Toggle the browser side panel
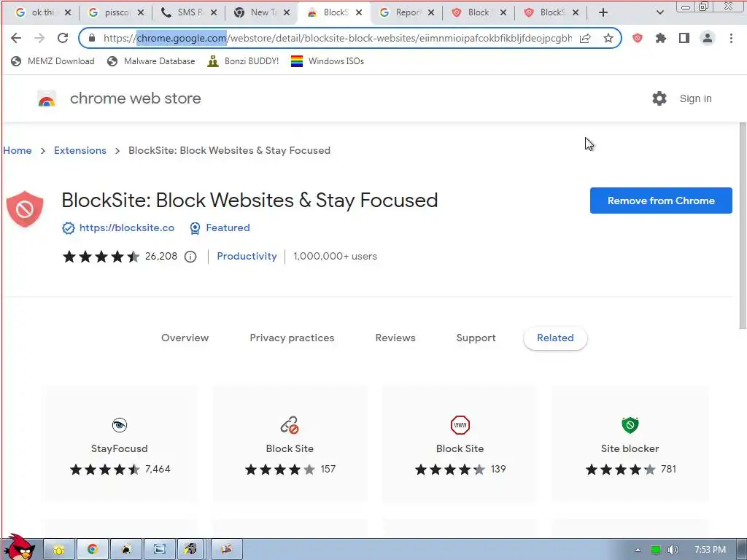Image resolution: width=747 pixels, height=560 pixels. click(x=684, y=38)
